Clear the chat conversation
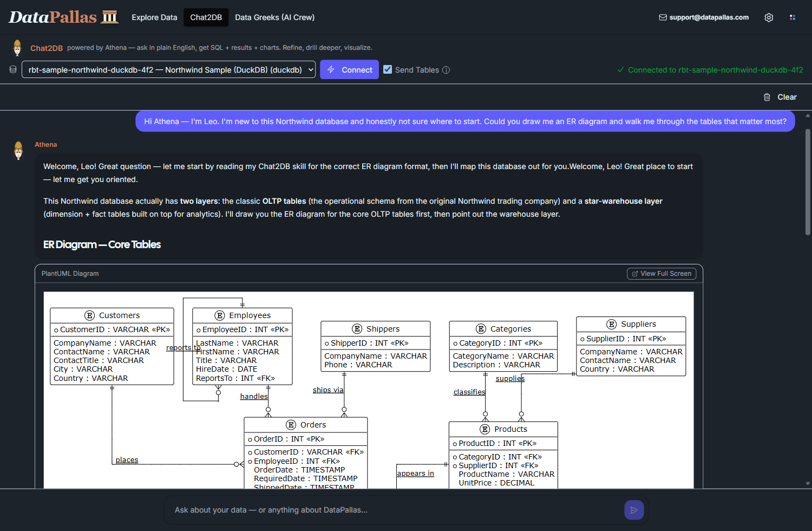 pyautogui.click(x=780, y=97)
